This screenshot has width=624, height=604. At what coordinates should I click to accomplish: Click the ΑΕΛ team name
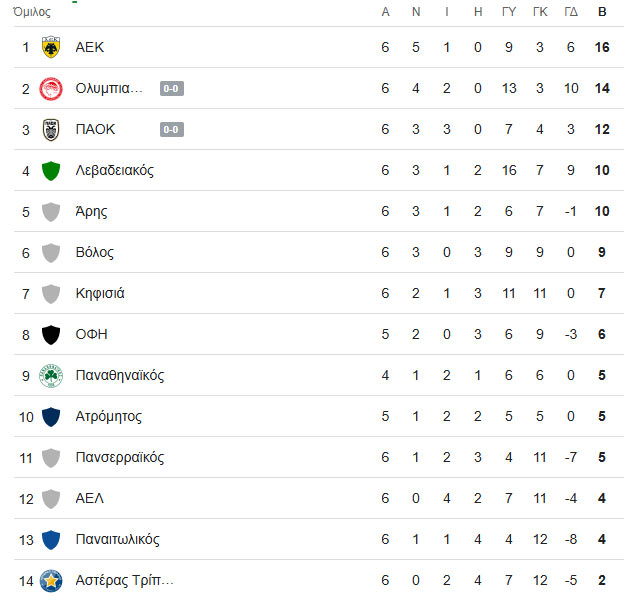pyautogui.click(x=90, y=498)
